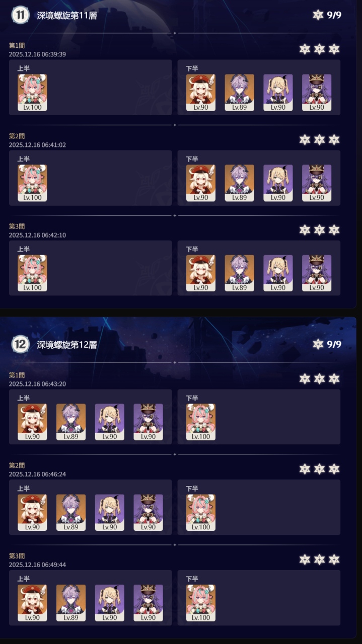Click the 2025.12.16 06:41:02 timestamp
This screenshot has width=362, height=644.
pyautogui.click(x=37, y=145)
